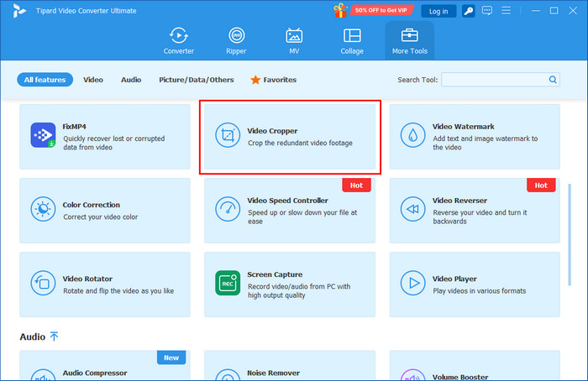Click the Hot badge on Video Speed Controller
The height and width of the screenshot is (381, 588).
356,185
